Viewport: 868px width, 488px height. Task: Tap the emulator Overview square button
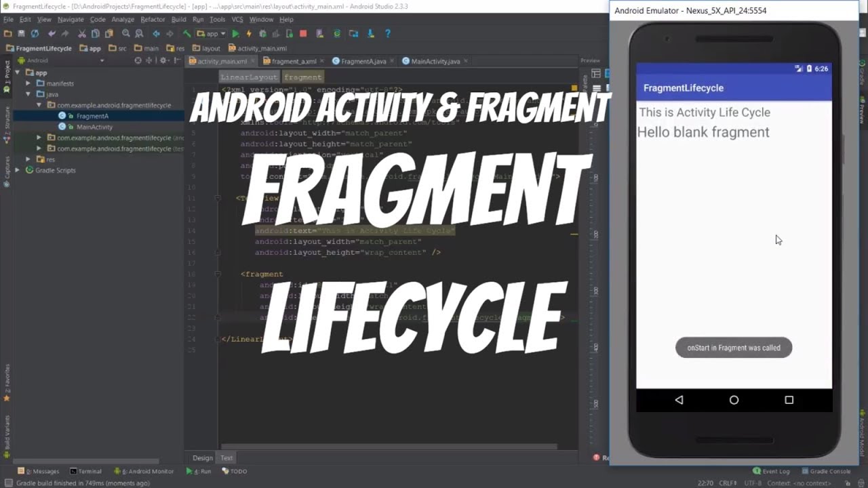coord(789,400)
